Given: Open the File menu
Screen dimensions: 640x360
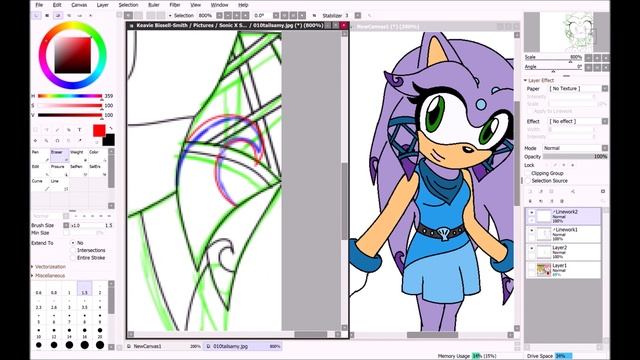Looking at the screenshot, I should (39, 5).
